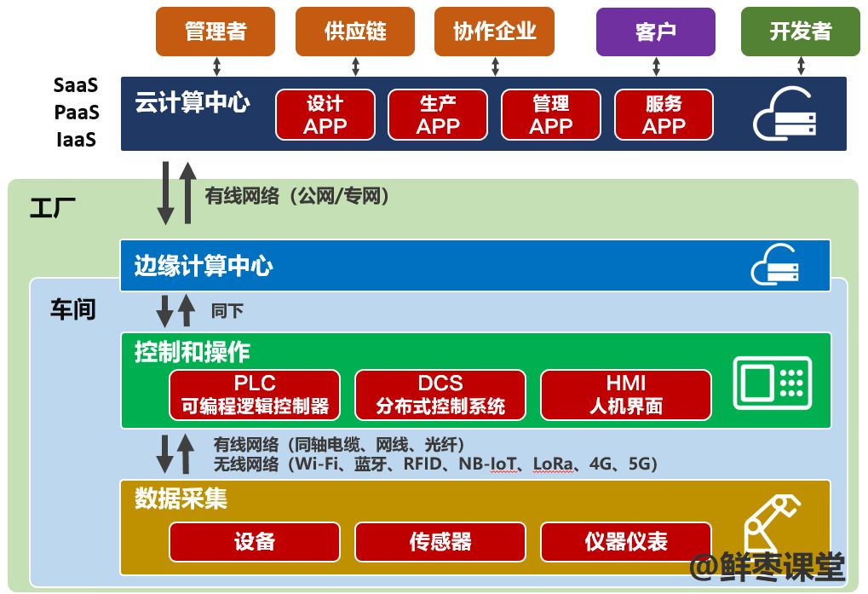The height and width of the screenshot is (594, 868).
Task: Expand the 客户 connector arrow
Action: [x=655, y=66]
